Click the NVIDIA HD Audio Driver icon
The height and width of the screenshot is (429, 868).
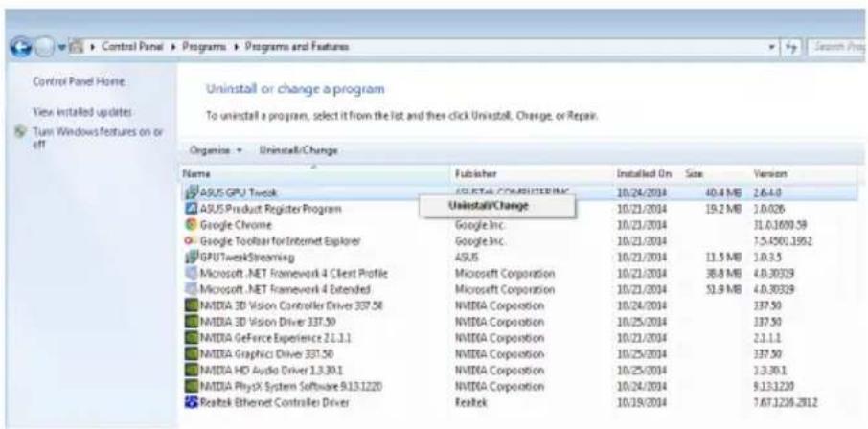click(x=191, y=370)
